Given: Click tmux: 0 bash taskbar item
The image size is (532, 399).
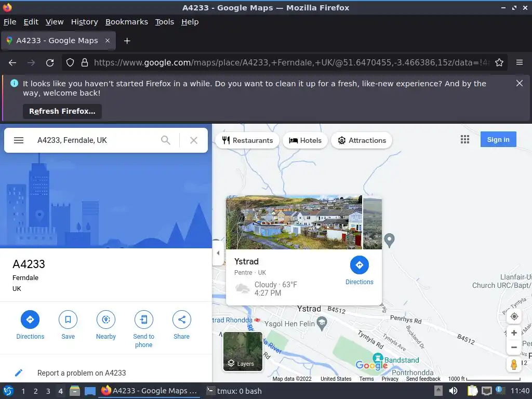Looking at the screenshot, I should click(x=234, y=391).
